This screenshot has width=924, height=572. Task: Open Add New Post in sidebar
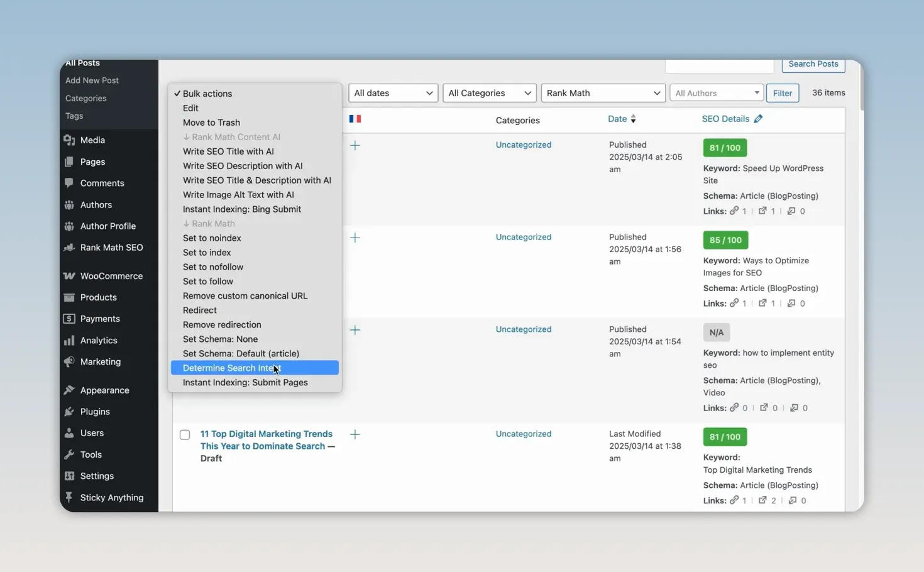point(92,80)
